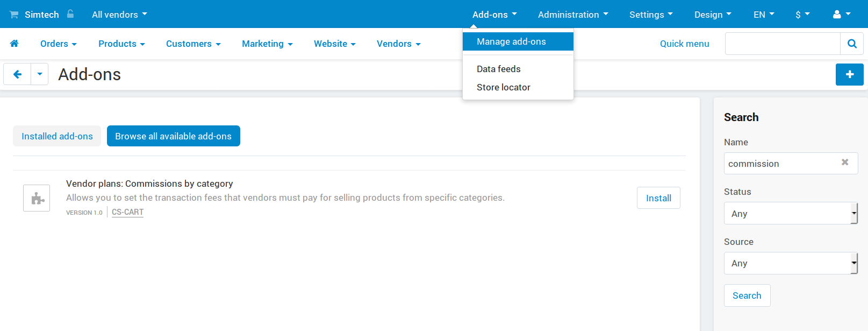The height and width of the screenshot is (331, 868).
Task: Click the magnifier search icon button
Action: pos(852,44)
